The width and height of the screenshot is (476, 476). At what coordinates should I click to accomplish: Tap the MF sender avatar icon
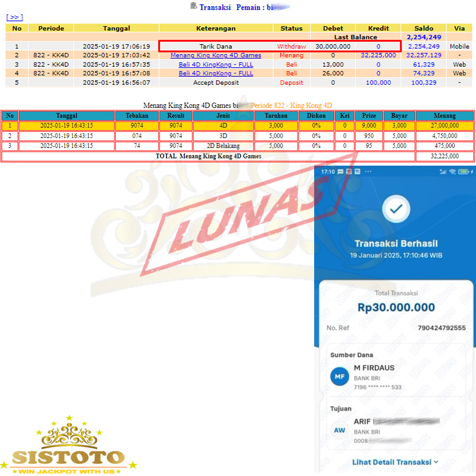(339, 377)
